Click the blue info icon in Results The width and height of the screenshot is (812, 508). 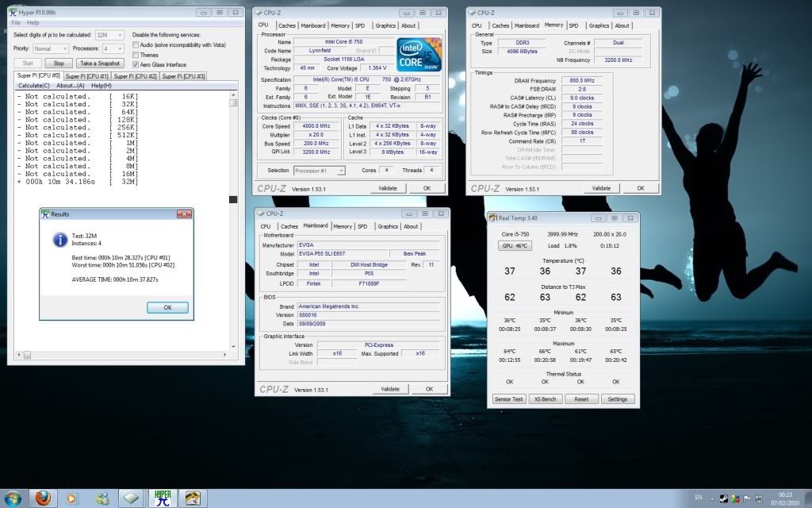(59, 239)
